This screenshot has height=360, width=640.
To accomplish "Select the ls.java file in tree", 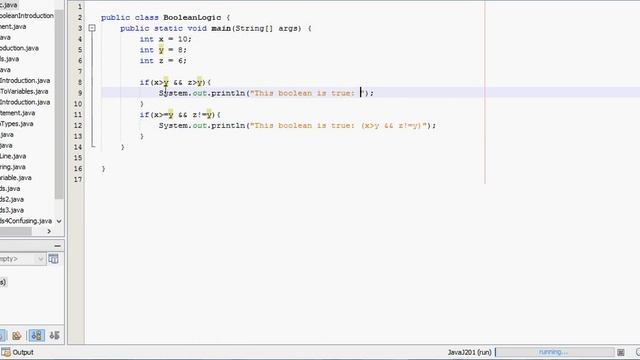I will click(x=9, y=59).
